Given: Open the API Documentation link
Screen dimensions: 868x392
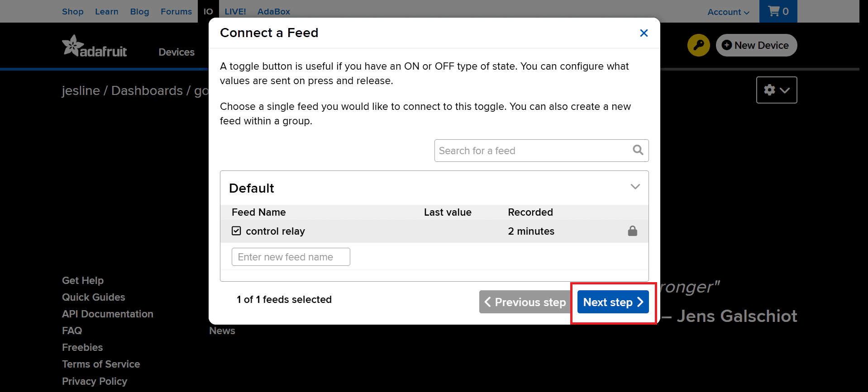Looking at the screenshot, I should tap(108, 314).
